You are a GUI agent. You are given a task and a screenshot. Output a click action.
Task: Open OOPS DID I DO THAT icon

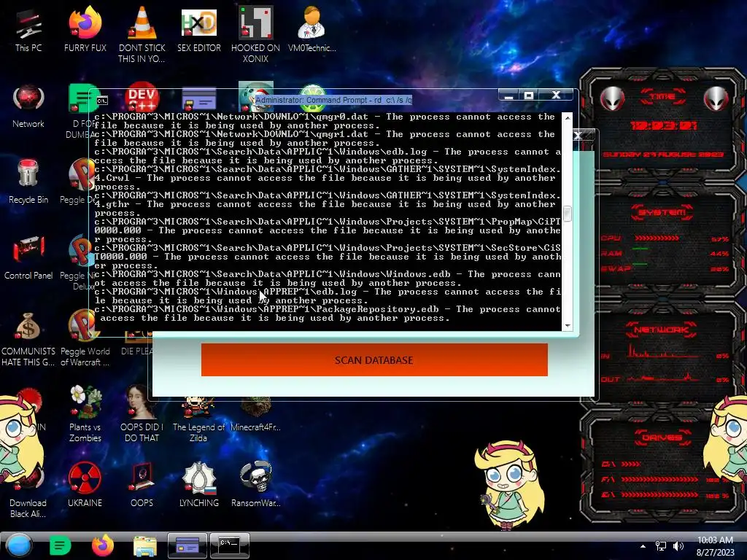click(x=142, y=414)
